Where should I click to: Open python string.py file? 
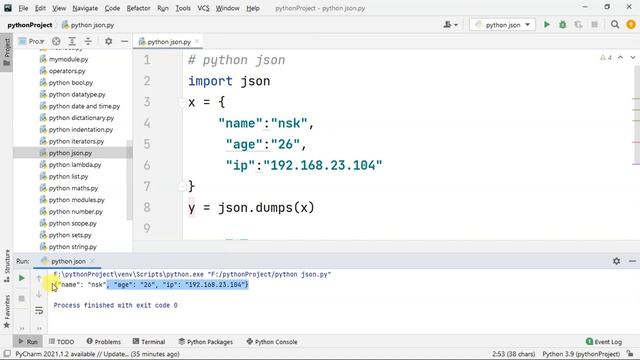(72, 247)
